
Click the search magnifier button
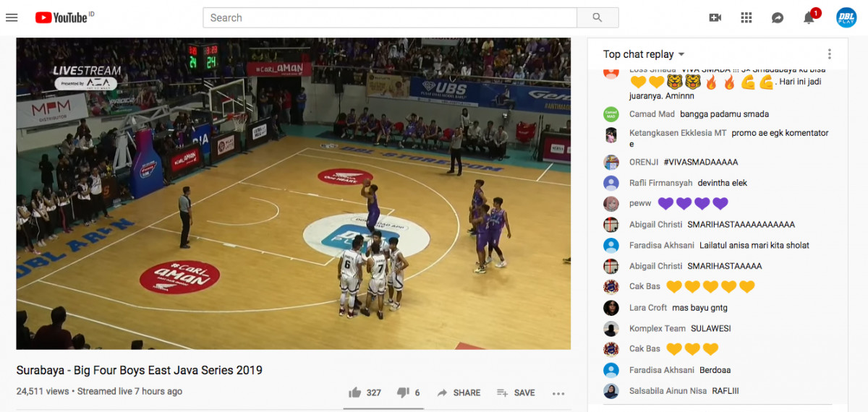597,17
